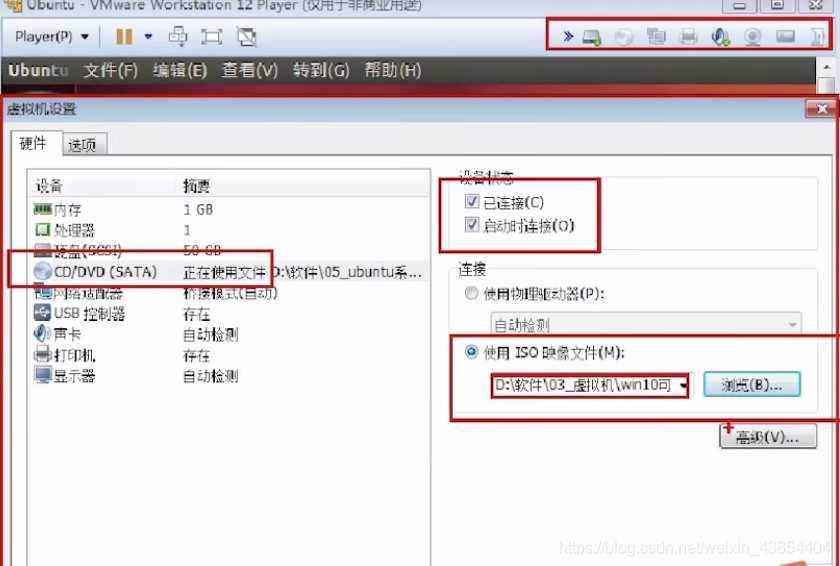
Task: Open the 自动检测 physical drive dropdown
Action: click(x=646, y=324)
